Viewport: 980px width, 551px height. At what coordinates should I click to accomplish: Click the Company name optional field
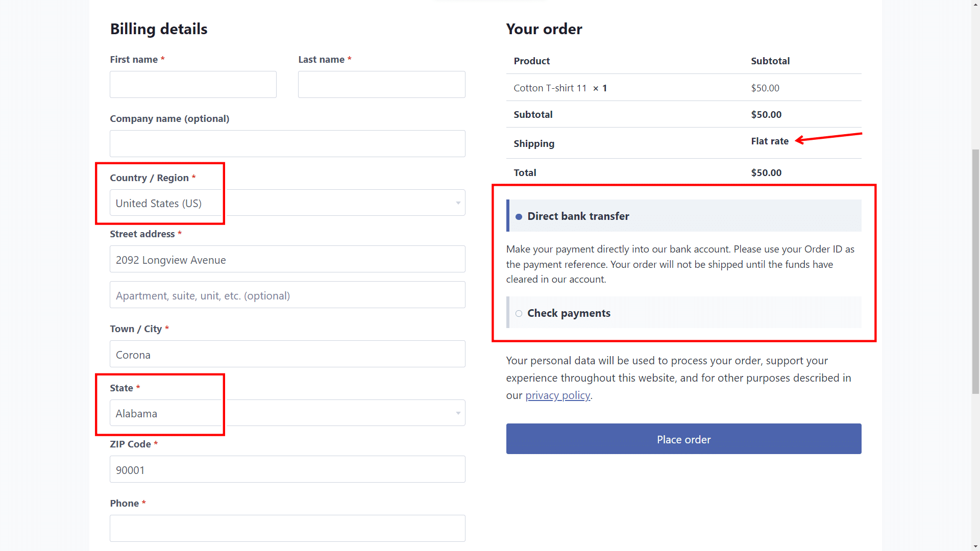click(x=287, y=143)
